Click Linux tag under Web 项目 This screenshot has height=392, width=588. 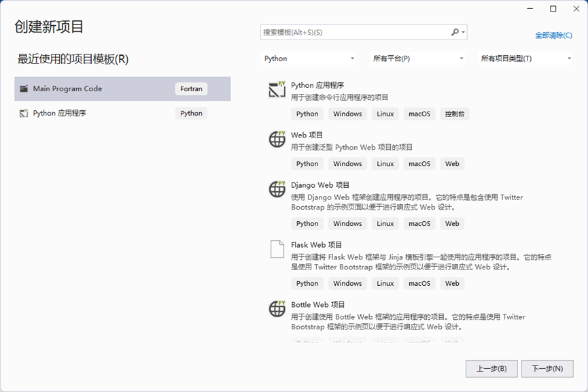point(385,164)
